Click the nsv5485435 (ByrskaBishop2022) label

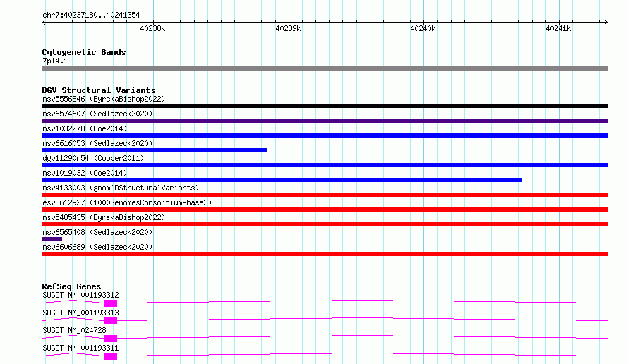click(x=104, y=217)
